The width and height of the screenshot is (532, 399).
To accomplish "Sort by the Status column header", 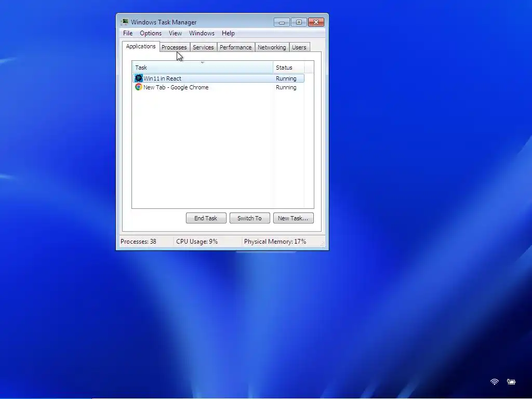I will pyautogui.click(x=289, y=68).
